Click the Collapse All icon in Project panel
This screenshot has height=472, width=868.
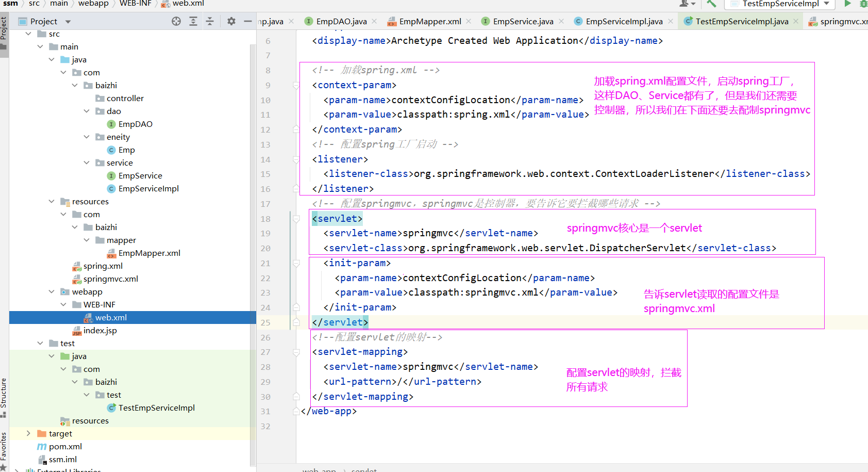click(210, 21)
